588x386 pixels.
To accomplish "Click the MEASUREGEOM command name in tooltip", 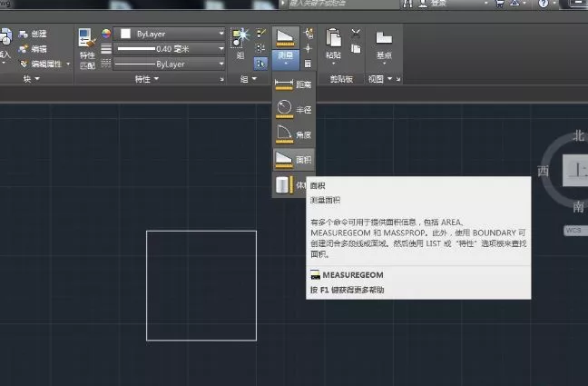I will (353, 275).
